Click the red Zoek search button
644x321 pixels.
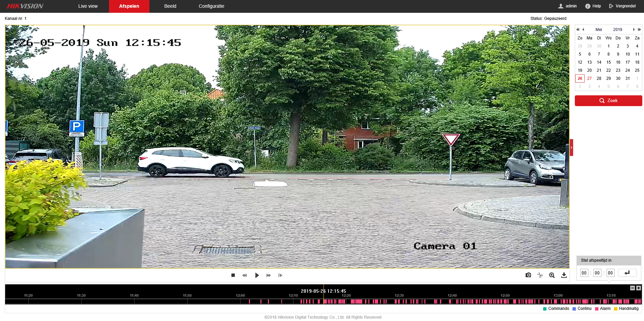[608, 101]
